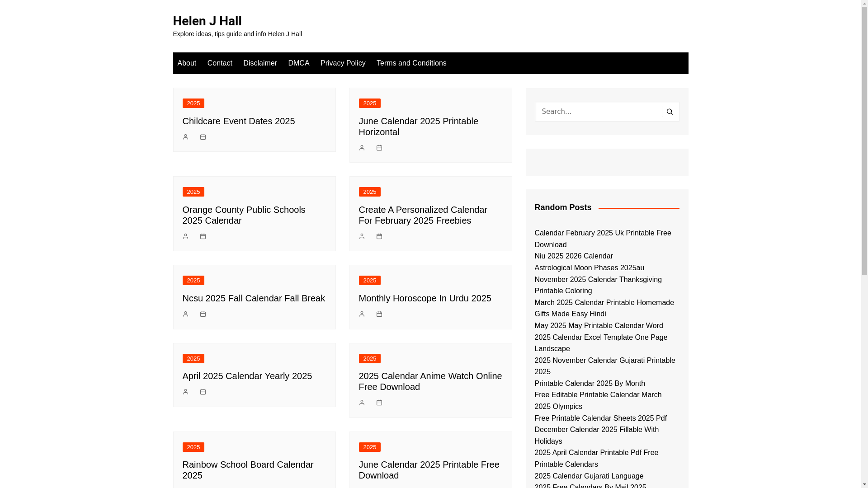Open April 2025 Calendar Yearly 2025 post

tap(247, 376)
